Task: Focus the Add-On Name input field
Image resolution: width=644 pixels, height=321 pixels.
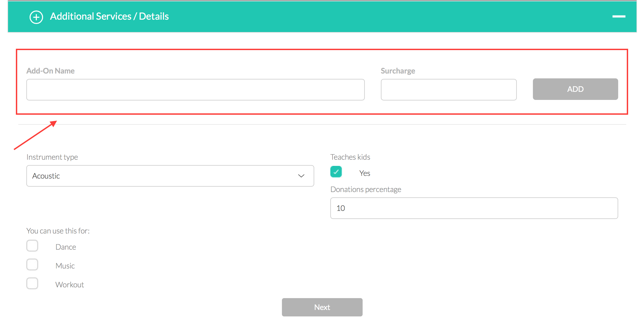Action: pos(196,90)
